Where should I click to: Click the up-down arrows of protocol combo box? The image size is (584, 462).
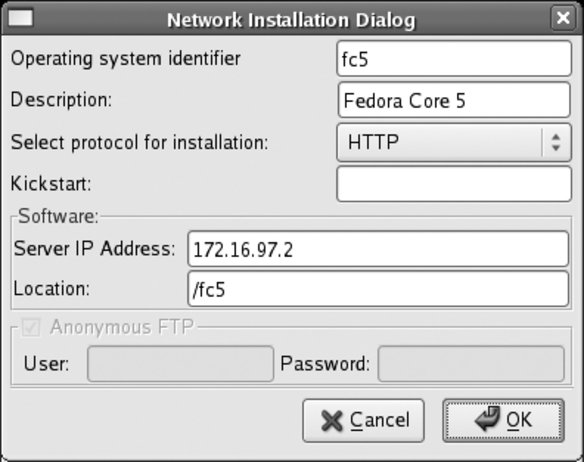point(556,142)
